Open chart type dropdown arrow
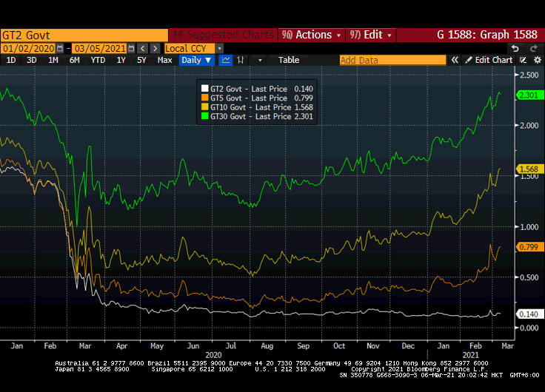 point(260,60)
